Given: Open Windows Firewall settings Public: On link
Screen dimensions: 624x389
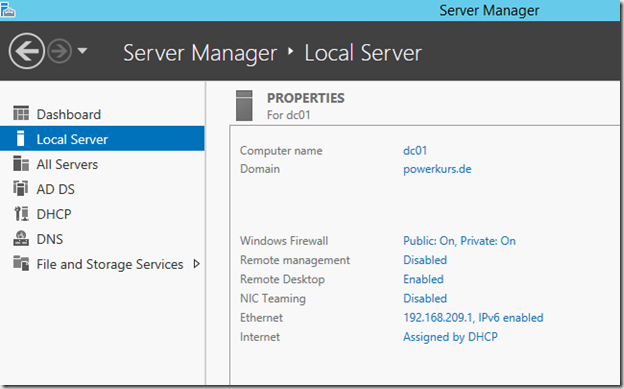Looking at the screenshot, I should 459,241.
